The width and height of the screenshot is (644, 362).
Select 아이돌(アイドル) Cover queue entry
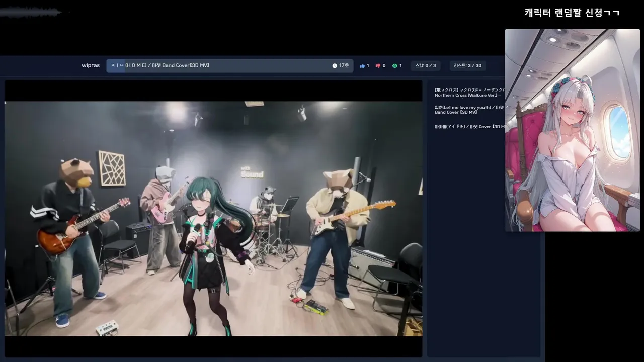pos(469,127)
